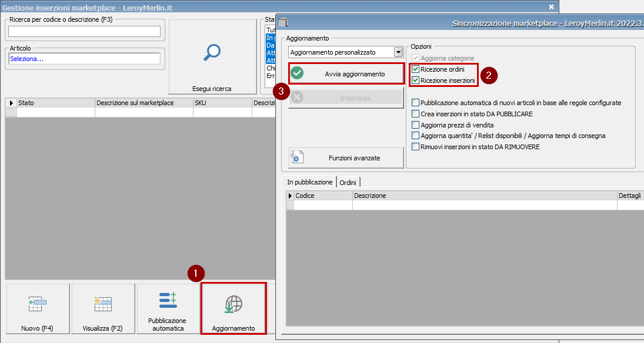
Task: Click the Ricerca per codice o descrizione field
Action: [x=85, y=32]
